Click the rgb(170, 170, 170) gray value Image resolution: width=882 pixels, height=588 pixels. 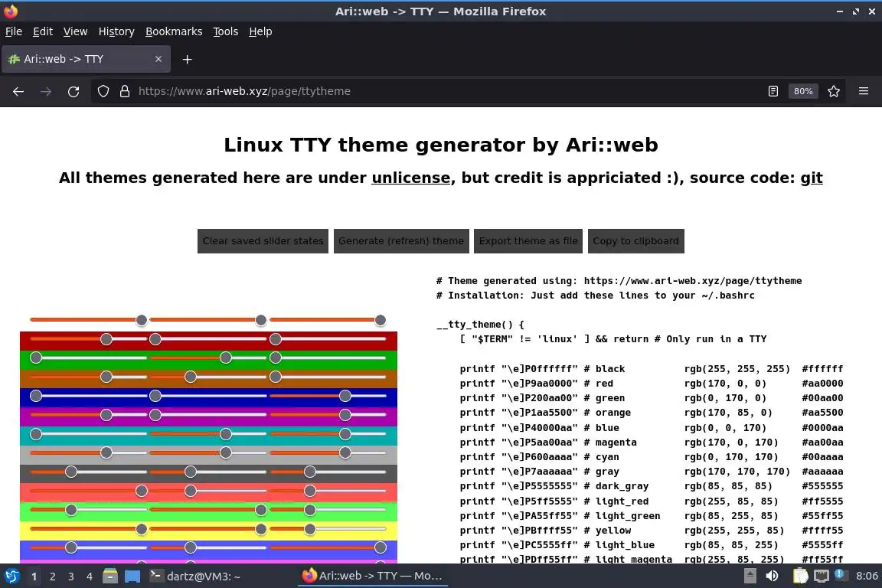[x=737, y=472]
